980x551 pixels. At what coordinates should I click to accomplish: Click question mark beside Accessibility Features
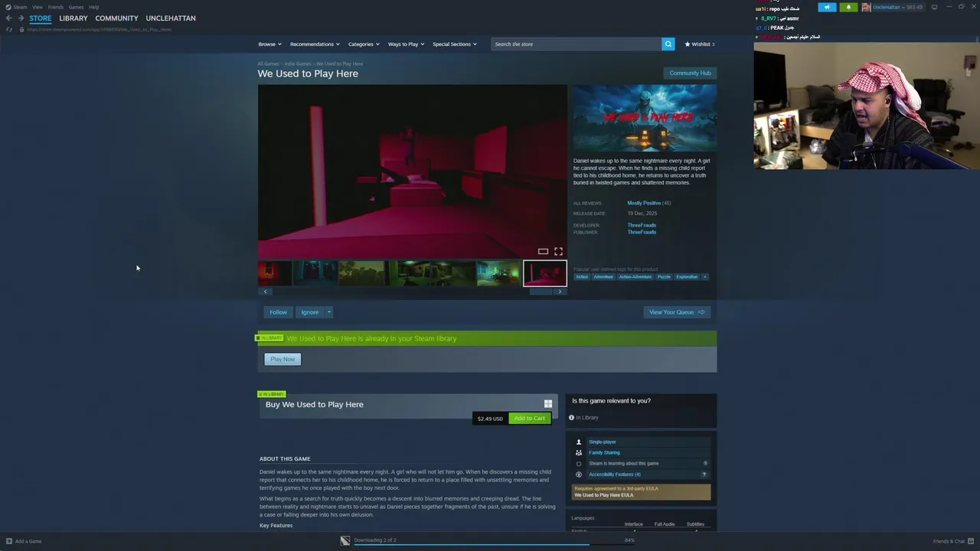tap(704, 474)
